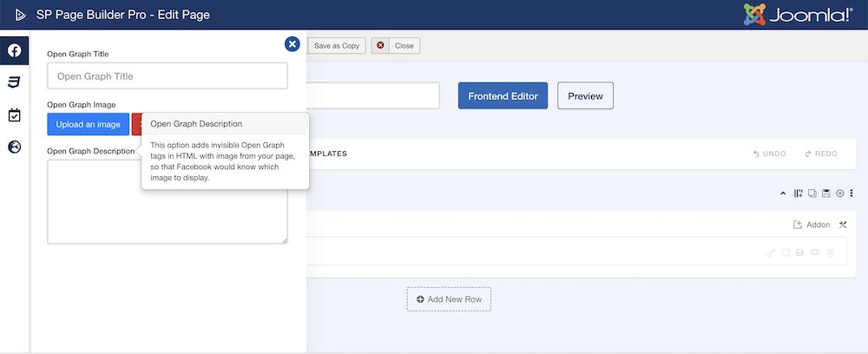Save the row with the disk icon
This screenshot has height=354, width=868.
coord(825,193)
